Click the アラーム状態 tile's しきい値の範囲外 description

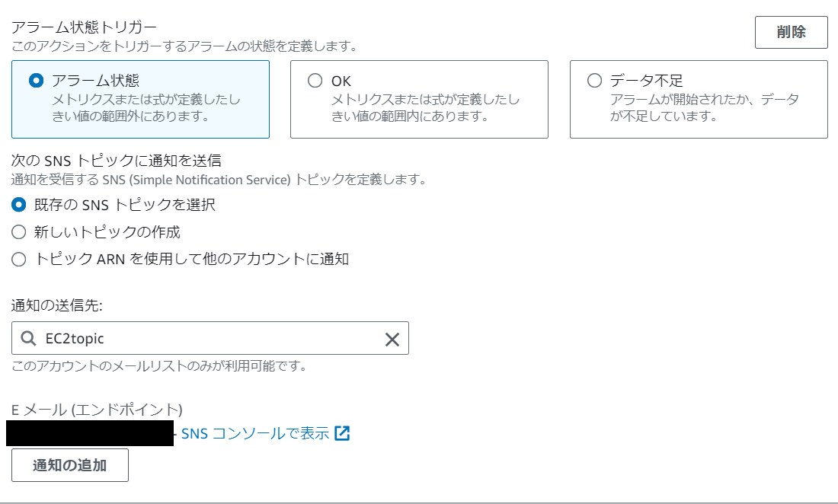(146, 107)
